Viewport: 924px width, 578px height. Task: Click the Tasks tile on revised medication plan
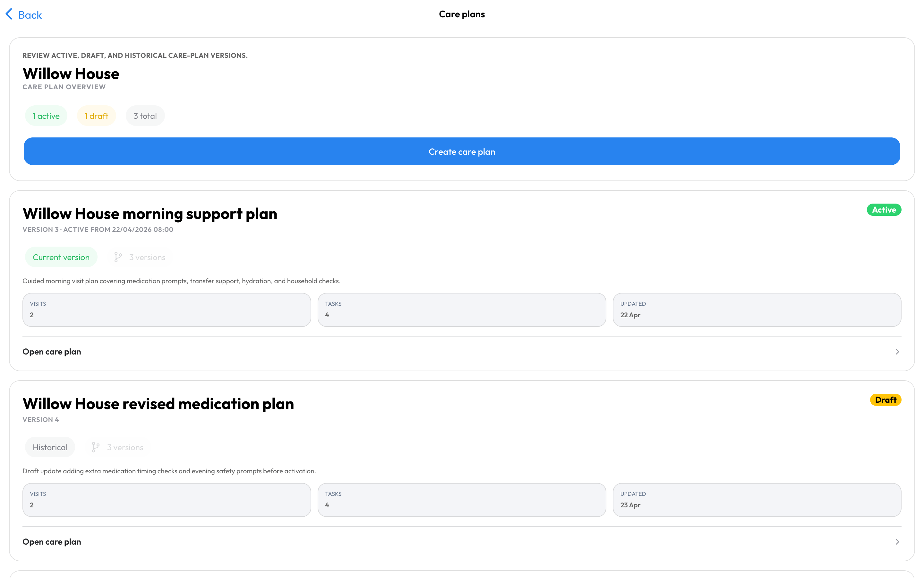coord(462,500)
